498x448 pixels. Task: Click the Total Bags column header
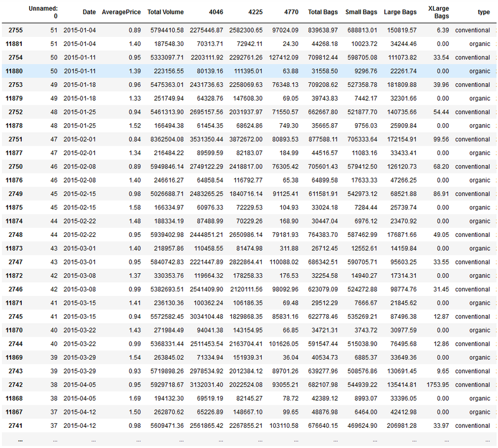click(323, 12)
